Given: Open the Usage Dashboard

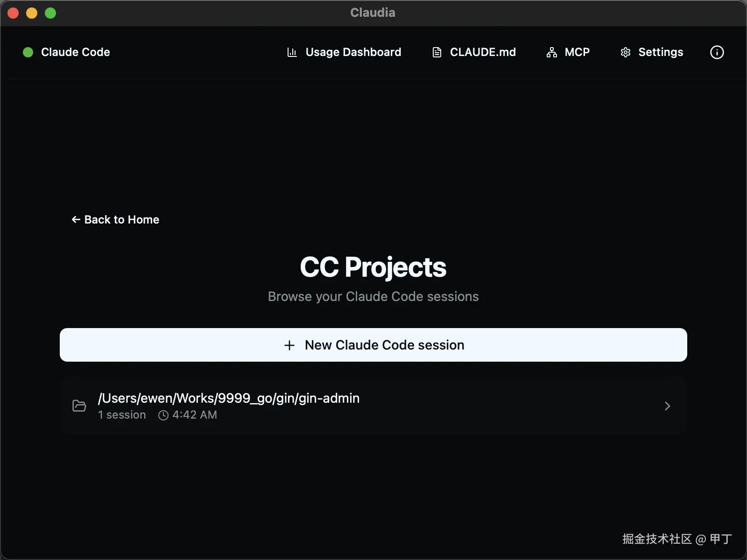Looking at the screenshot, I should click(344, 52).
